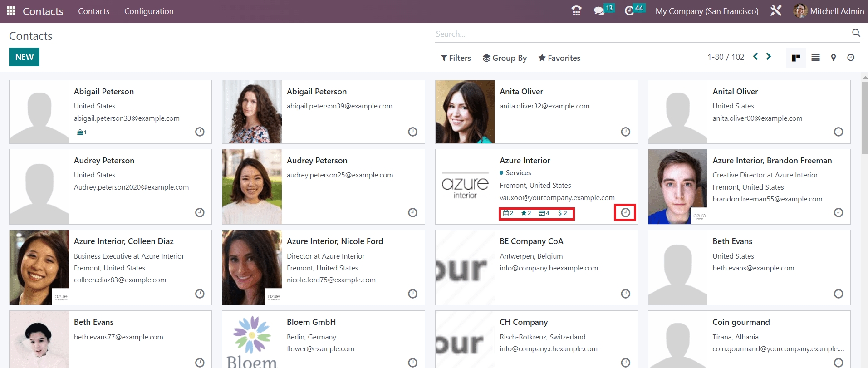The height and width of the screenshot is (368, 868).
Task: Go to next page of contacts
Action: pos(769,57)
